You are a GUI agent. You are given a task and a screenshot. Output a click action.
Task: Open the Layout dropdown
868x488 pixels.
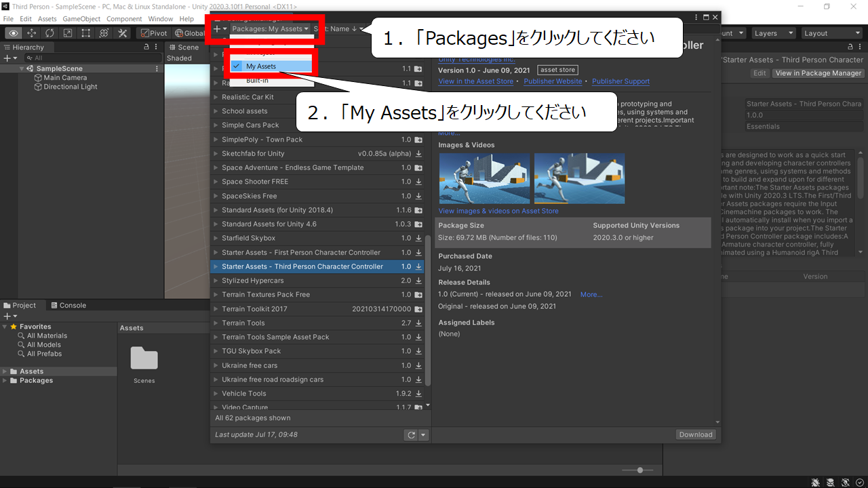pyautogui.click(x=831, y=33)
